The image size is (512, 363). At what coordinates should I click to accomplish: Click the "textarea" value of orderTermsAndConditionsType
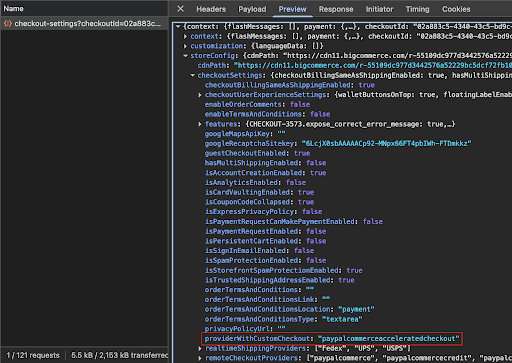click(x=342, y=319)
